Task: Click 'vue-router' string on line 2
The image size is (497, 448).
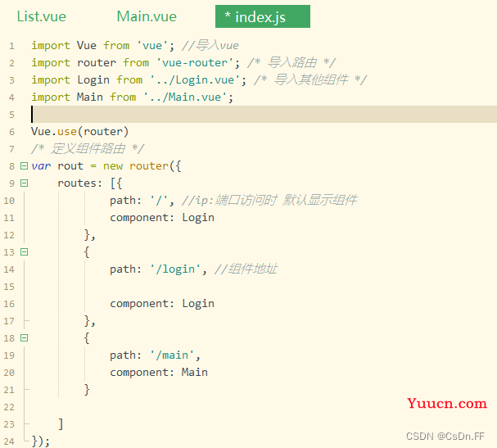Action: tap(195, 63)
